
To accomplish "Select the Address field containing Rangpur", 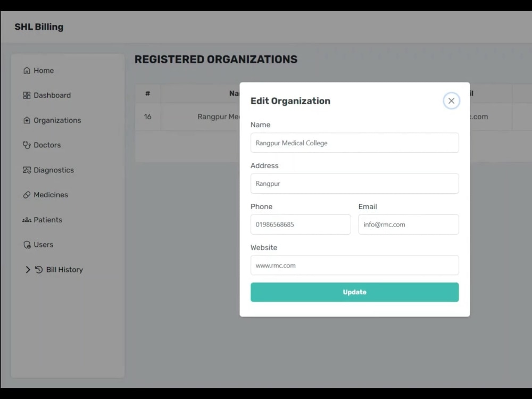I will [x=354, y=183].
